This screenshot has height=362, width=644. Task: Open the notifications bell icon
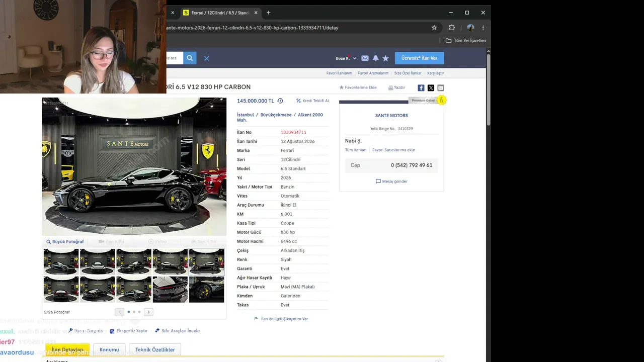[x=375, y=58]
